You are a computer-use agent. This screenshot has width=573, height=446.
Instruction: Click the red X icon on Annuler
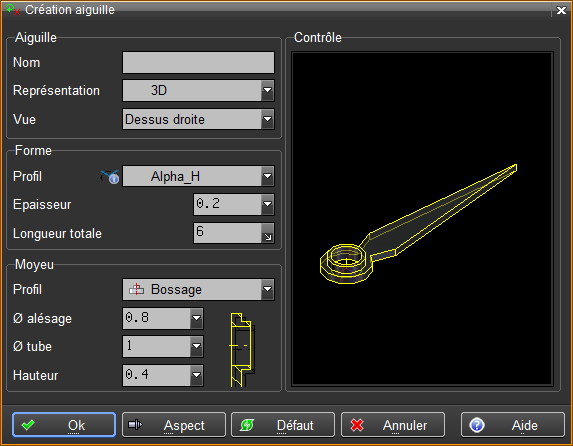(357, 425)
